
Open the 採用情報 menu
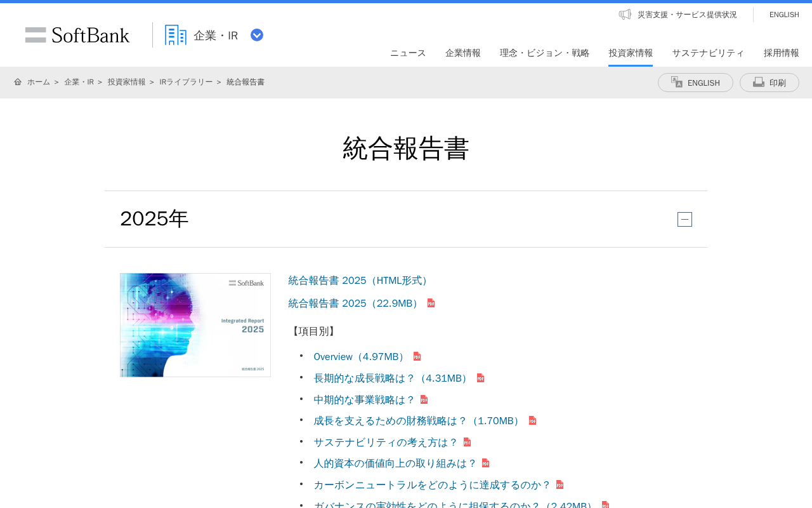tap(782, 53)
